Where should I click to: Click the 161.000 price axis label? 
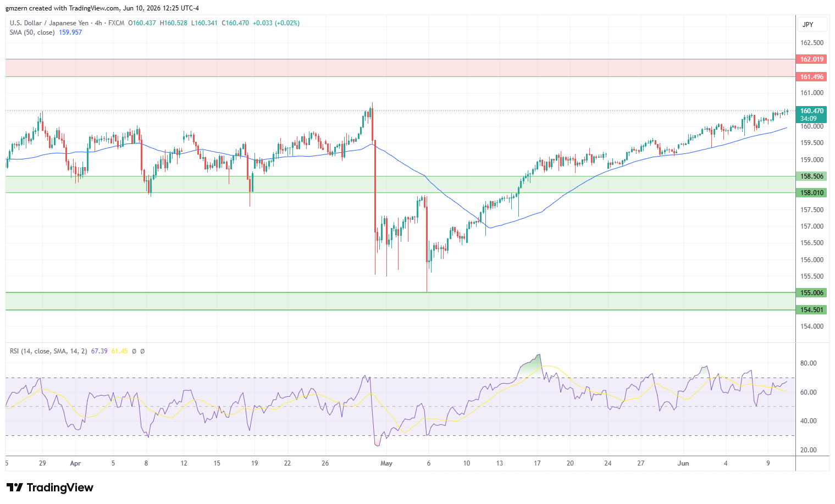click(812, 93)
